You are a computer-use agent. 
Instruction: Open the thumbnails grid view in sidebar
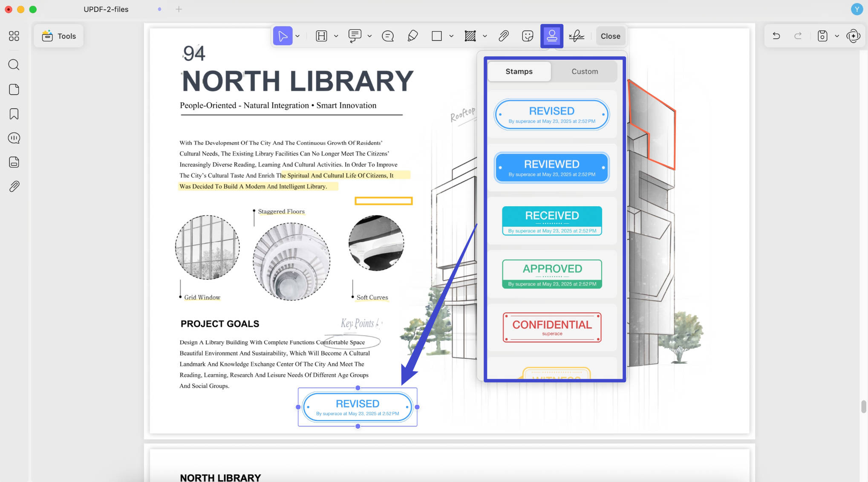[x=14, y=36]
